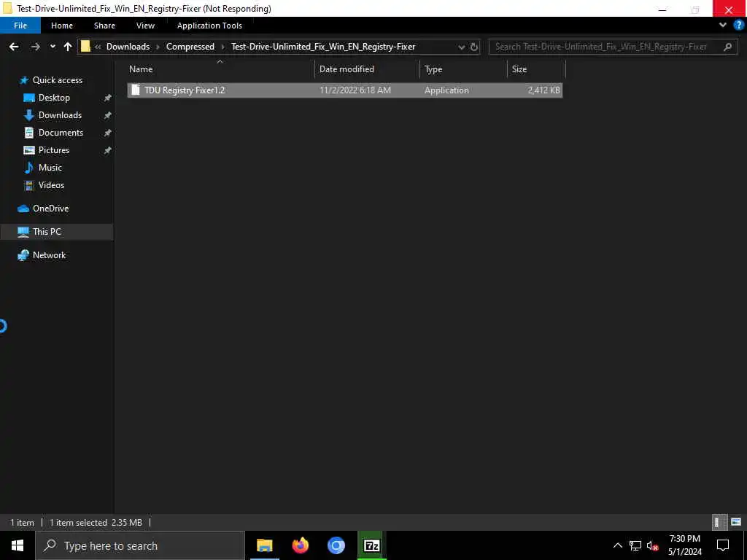Switch to details view layout icon

pyautogui.click(x=719, y=522)
